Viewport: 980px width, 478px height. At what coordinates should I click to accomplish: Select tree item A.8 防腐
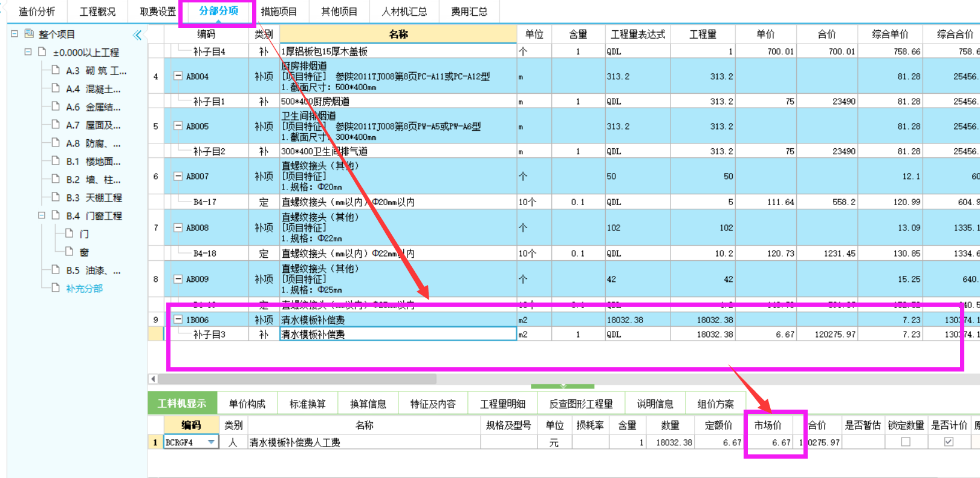(93, 143)
